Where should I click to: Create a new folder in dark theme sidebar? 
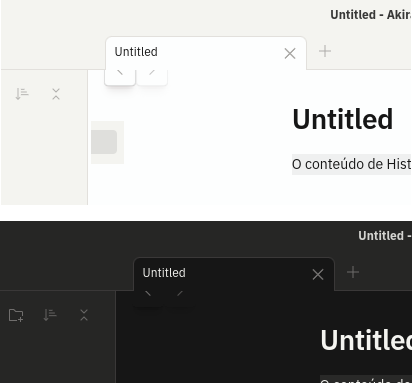[x=16, y=315]
